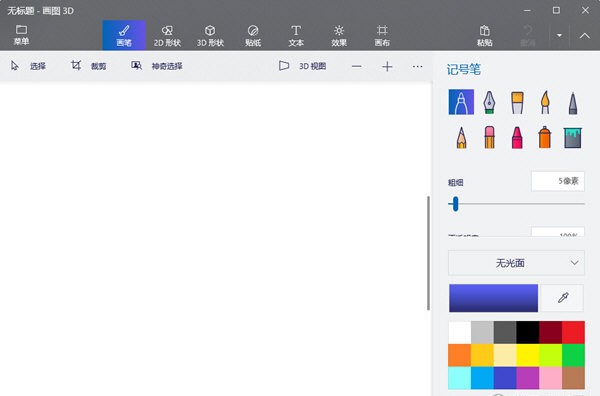Image resolution: width=600 pixels, height=396 pixels.
Task: Expand the paste options arrow
Action: [x=559, y=35]
